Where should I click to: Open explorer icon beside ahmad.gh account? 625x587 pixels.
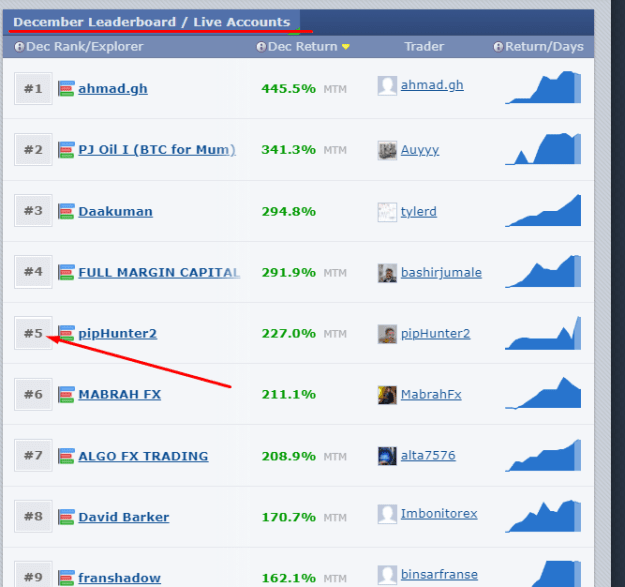66,88
